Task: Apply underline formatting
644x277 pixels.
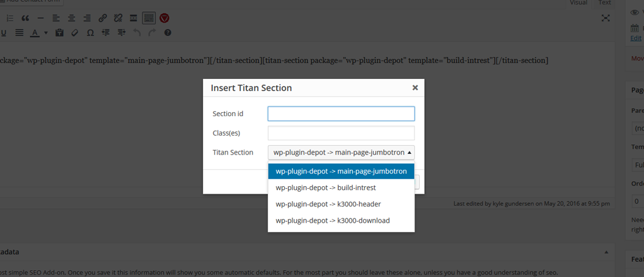Action: pos(4,32)
